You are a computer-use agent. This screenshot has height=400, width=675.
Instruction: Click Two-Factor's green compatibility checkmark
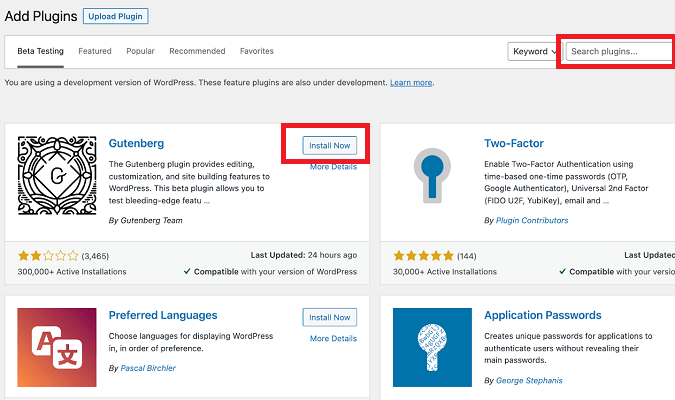click(x=562, y=271)
